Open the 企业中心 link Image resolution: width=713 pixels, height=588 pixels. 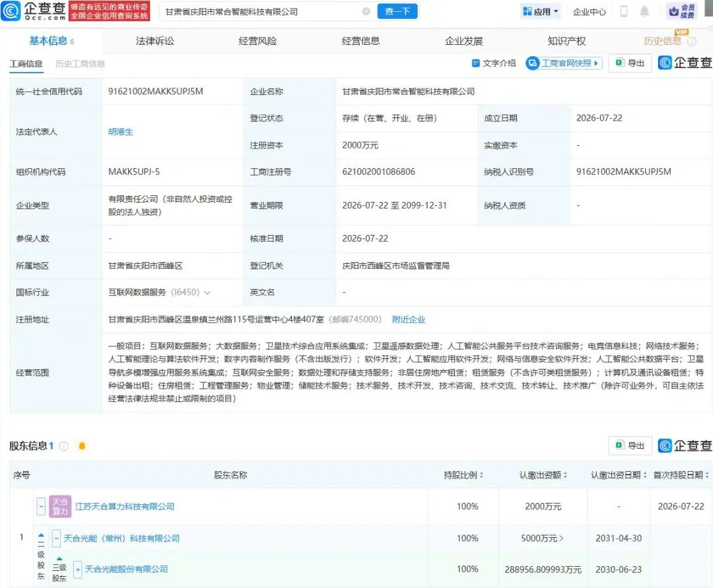[590, 12]
